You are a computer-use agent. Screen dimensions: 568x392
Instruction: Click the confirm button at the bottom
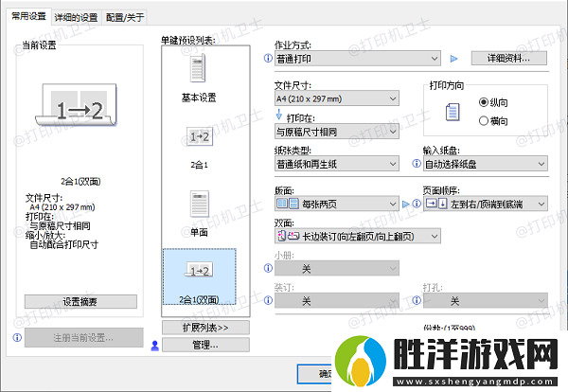(314, 373)
